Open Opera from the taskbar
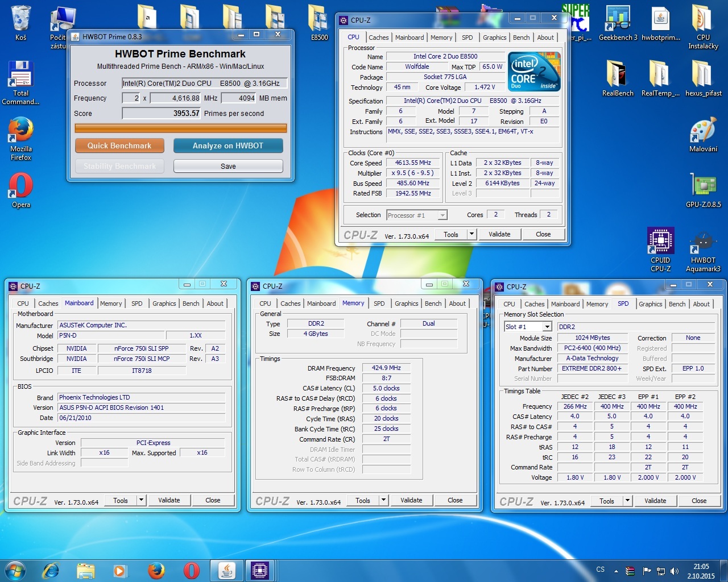This screenshot has height=582, width=728. pyautogui.click(x=191, y=570)
